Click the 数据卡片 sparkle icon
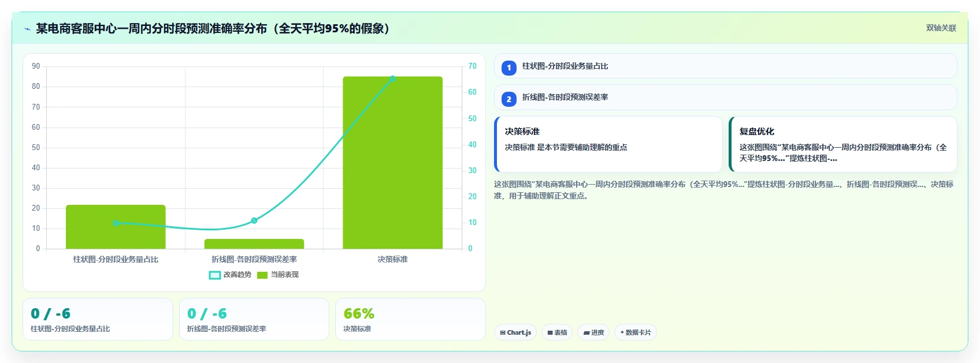This screenshot has height=363, width=980. click(x=622, y=332)
